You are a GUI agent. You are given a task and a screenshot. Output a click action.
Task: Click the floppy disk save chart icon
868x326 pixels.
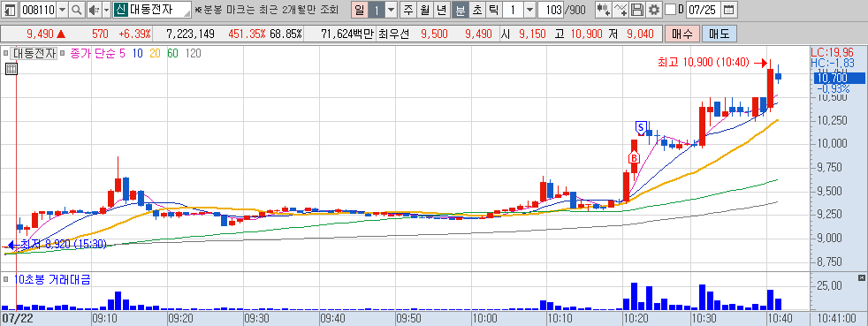point(637,10)
